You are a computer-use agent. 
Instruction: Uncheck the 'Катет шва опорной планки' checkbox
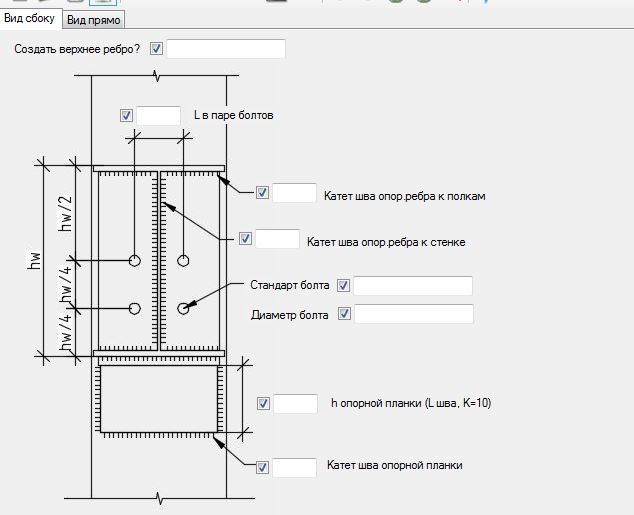262,466
